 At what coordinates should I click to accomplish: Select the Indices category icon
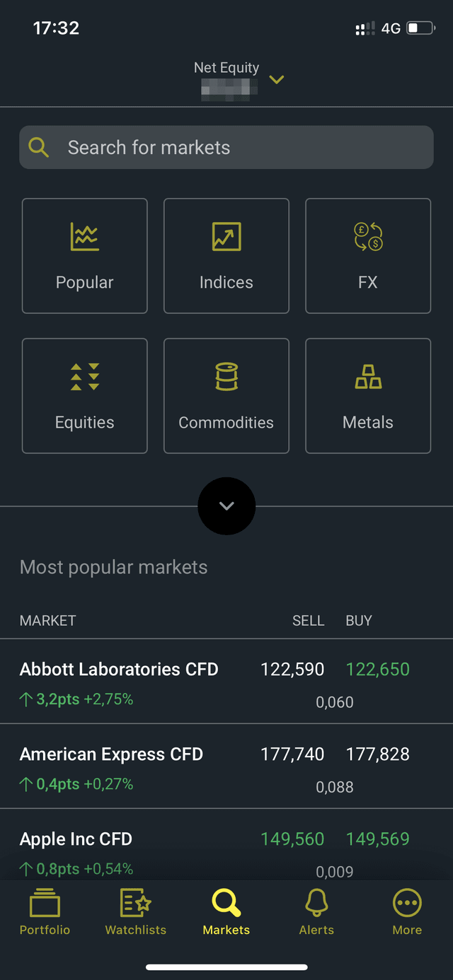click(x=226, y=238)
